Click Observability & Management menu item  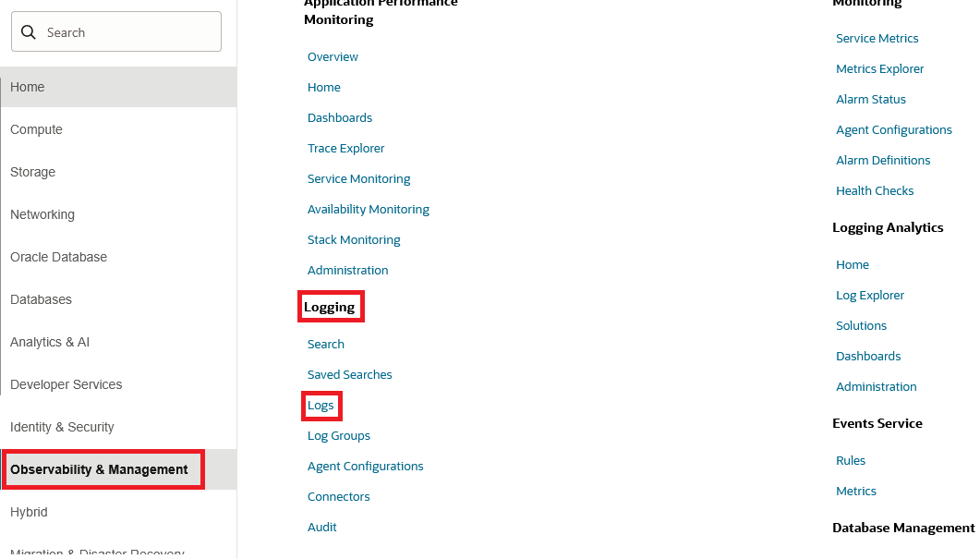100,469
